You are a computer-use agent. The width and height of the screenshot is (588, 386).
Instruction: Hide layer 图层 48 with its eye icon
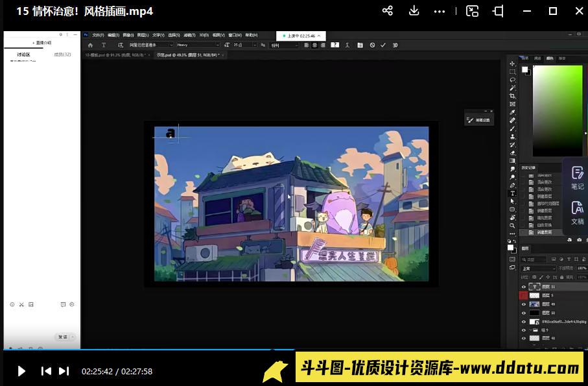[524, 339]
